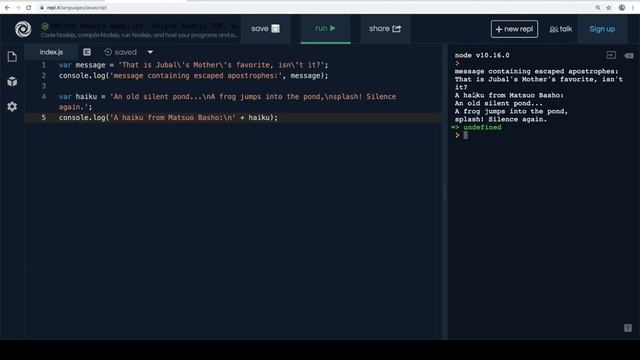This screenshot has height=360, width=640.
Task: Click browser back arrow
Action: tap(7, 7)
